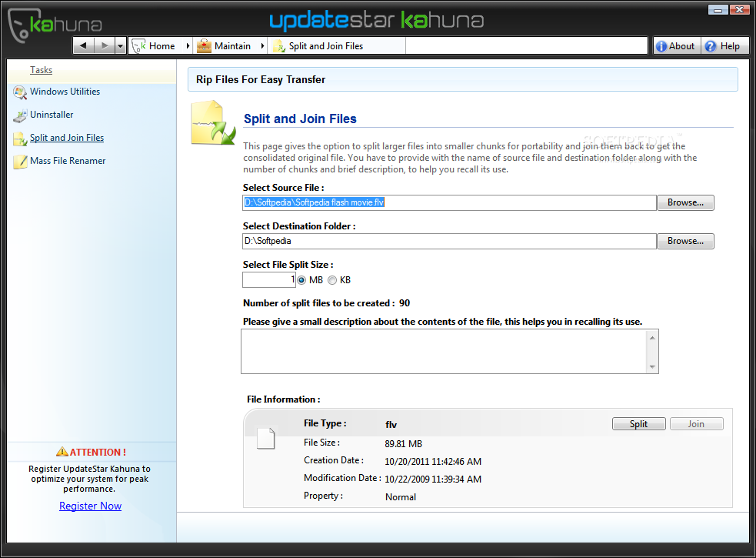
Task: Click the Register Now link
Action: click(x=90, y=506)
